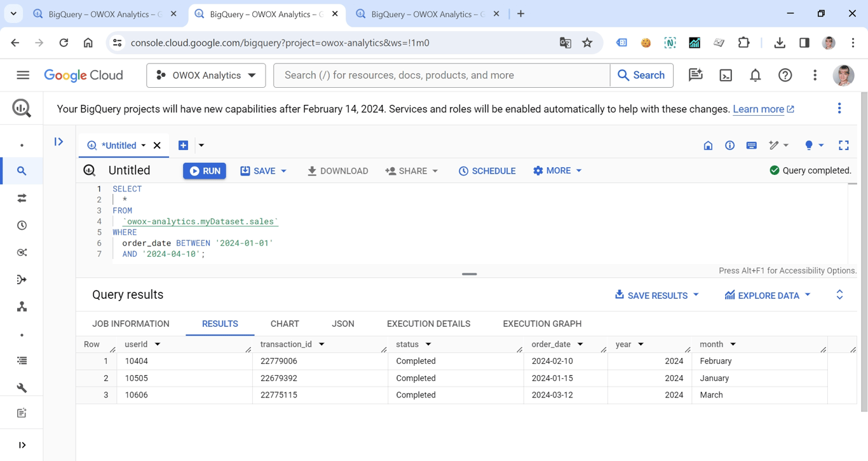The height and width of the screenshot is (461, 868).
Task: Open the lightbulb tips dropdown
Action: click(814, 146)
